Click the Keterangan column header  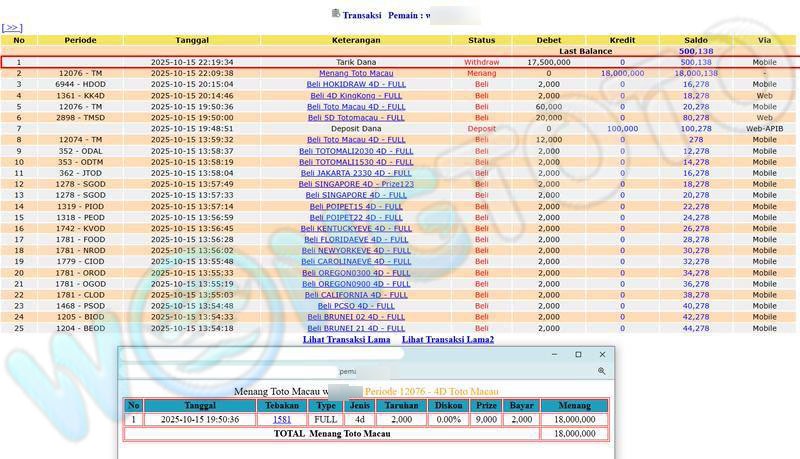356,40
